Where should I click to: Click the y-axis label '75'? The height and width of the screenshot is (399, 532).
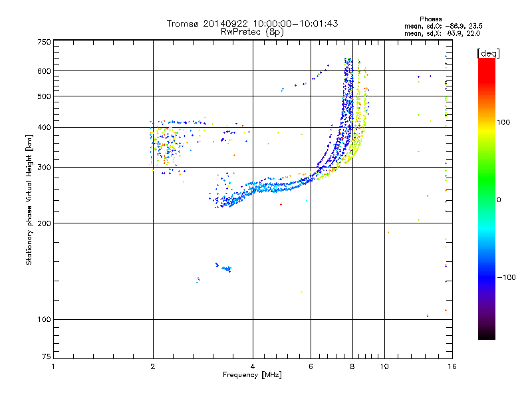click(x=47, y=356)
